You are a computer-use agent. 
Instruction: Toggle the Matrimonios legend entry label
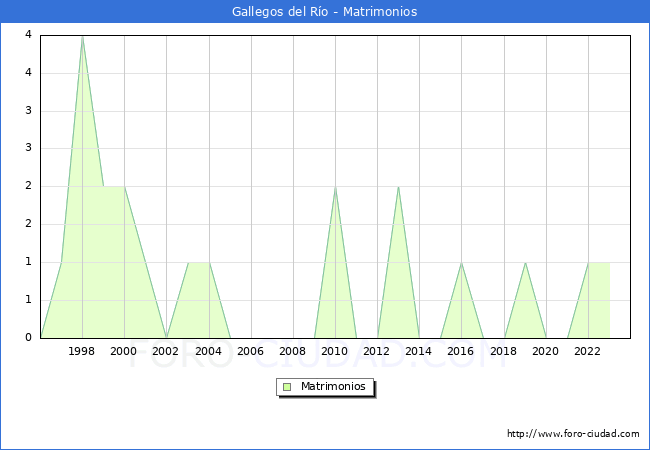click(x=333, y=386)
